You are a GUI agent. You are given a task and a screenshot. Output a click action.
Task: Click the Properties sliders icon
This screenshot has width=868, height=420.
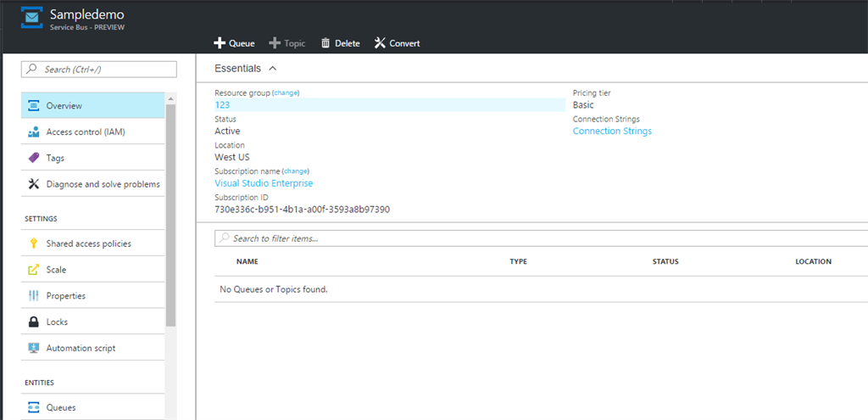click(x=34, y=296)
